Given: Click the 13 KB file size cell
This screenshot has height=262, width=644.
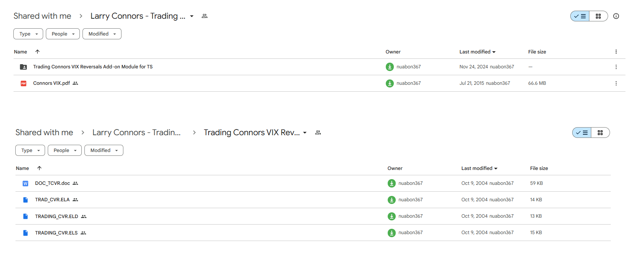Looking at the screenshot, I should point(536,216).
